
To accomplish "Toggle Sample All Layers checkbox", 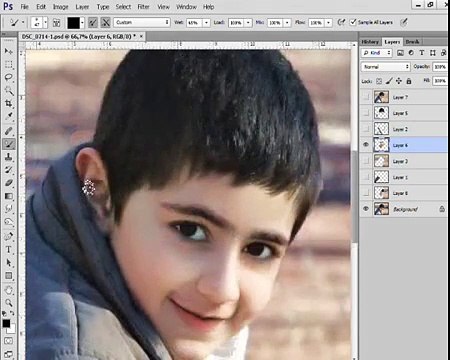I will click(x=353, y=22).
